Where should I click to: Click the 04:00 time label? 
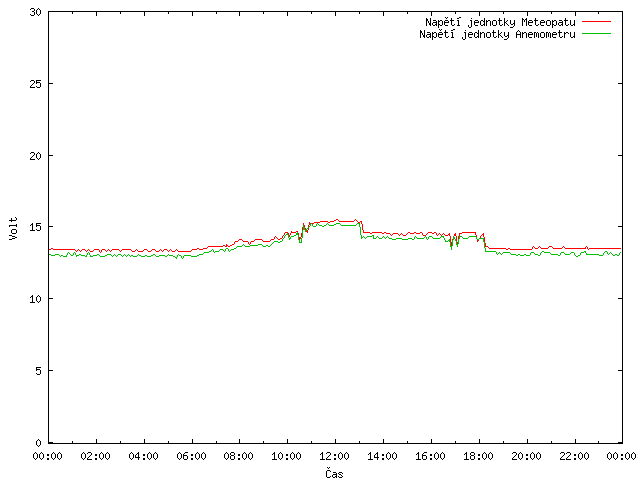[x=143, y=456]
